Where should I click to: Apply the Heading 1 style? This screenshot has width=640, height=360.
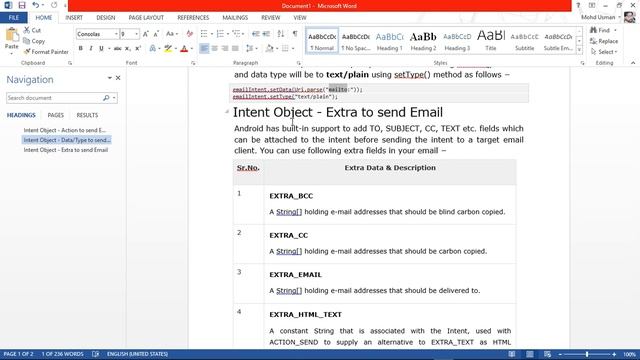[389, 40]
